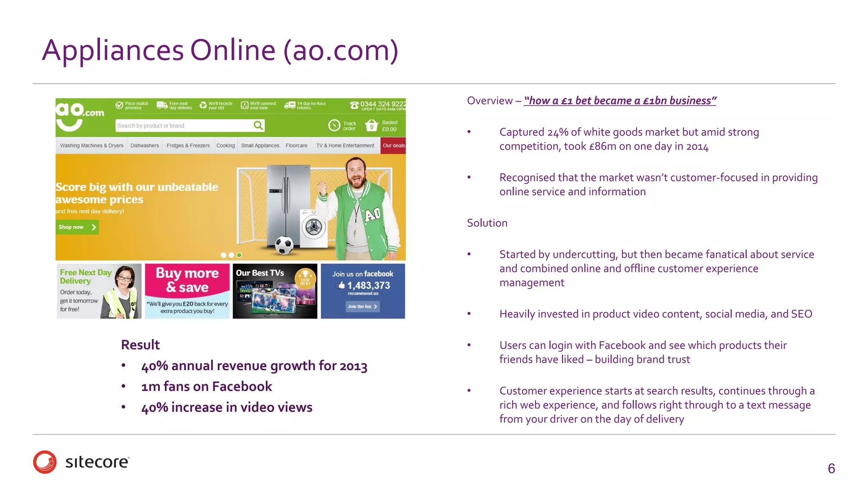868x488 pixels.
Task: Click the We'll connect your new icon
Action: (245, 105)
